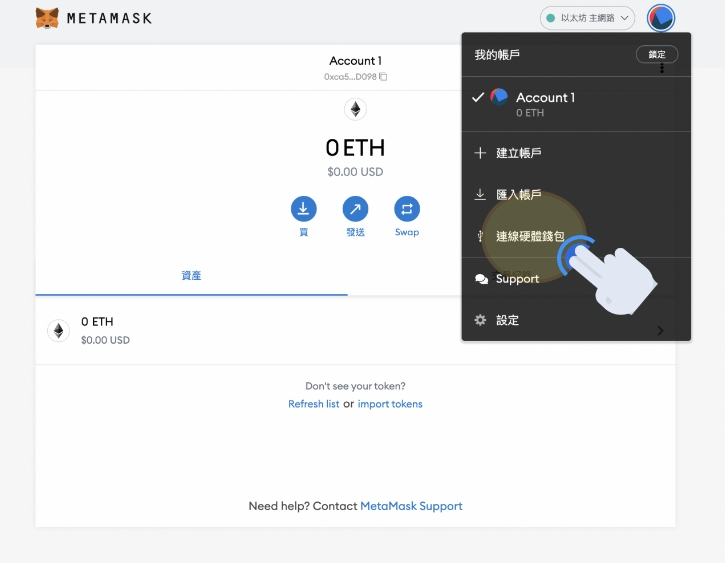Click the 鎖定 lock button
Viewport: 725px width, 563px height.
(657, 54)
